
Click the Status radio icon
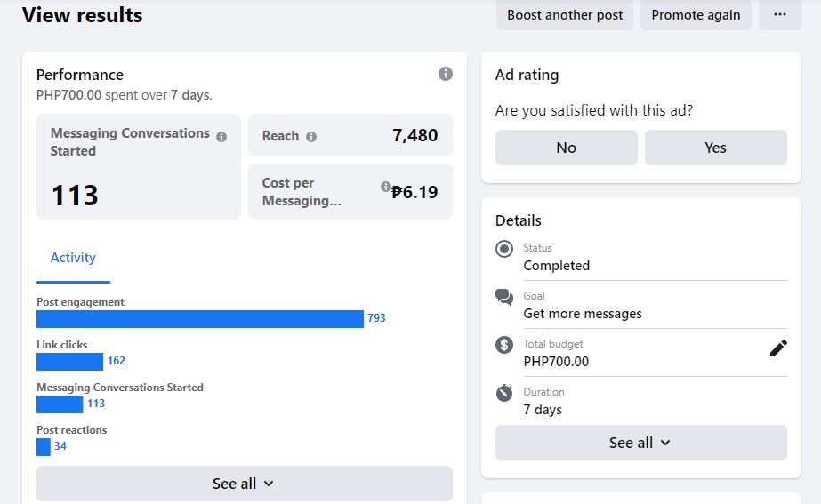click(504, 249)
